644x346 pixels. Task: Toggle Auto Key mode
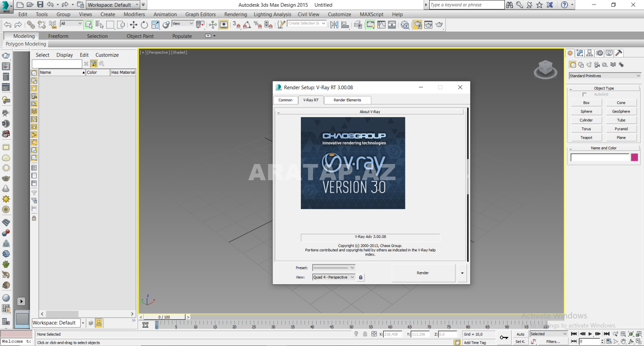tap(521, 334)
